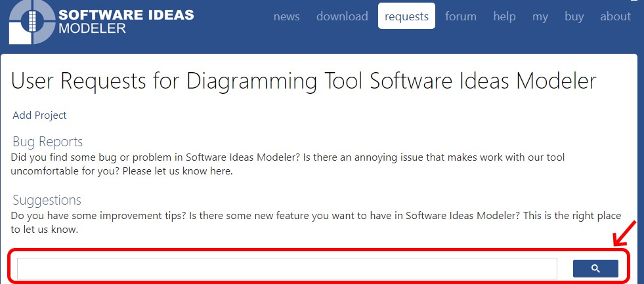Click the User Requests page heading

pos(303,81)
